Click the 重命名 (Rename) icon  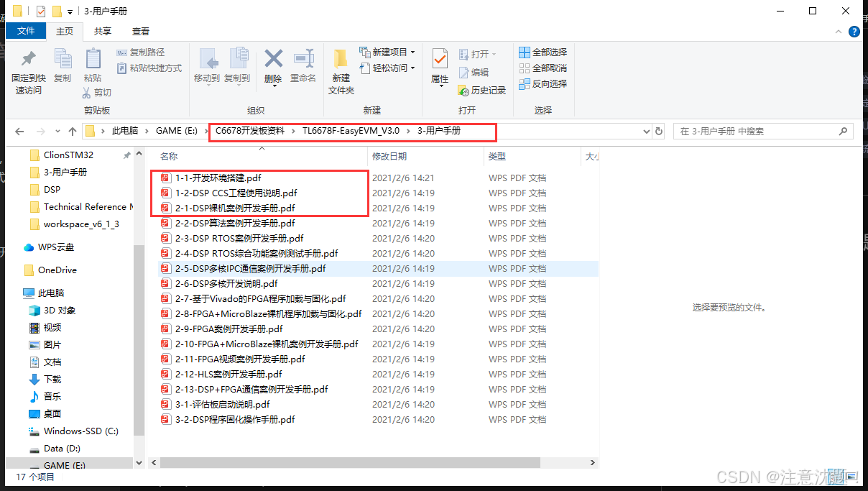pyautogui.click(x=303, y=65)
